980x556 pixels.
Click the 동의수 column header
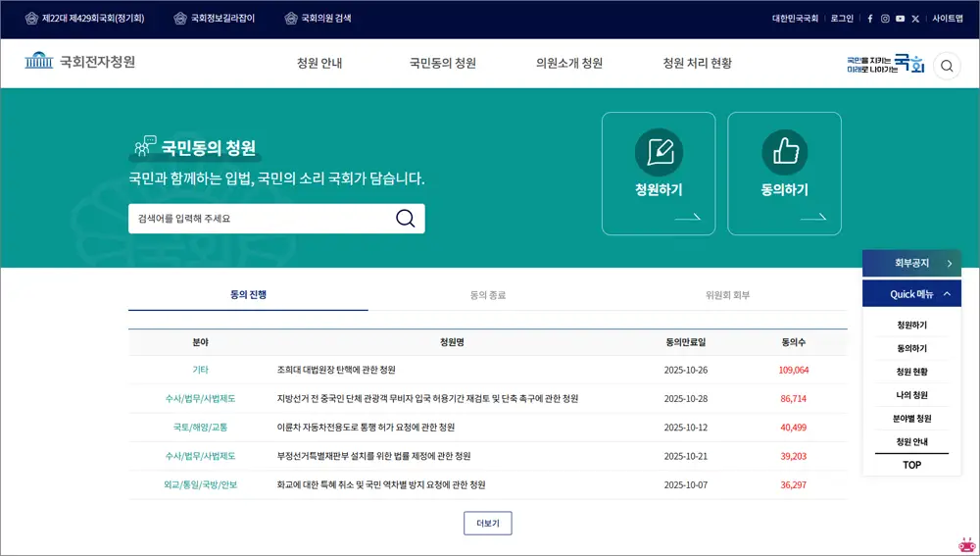(794, 342)
